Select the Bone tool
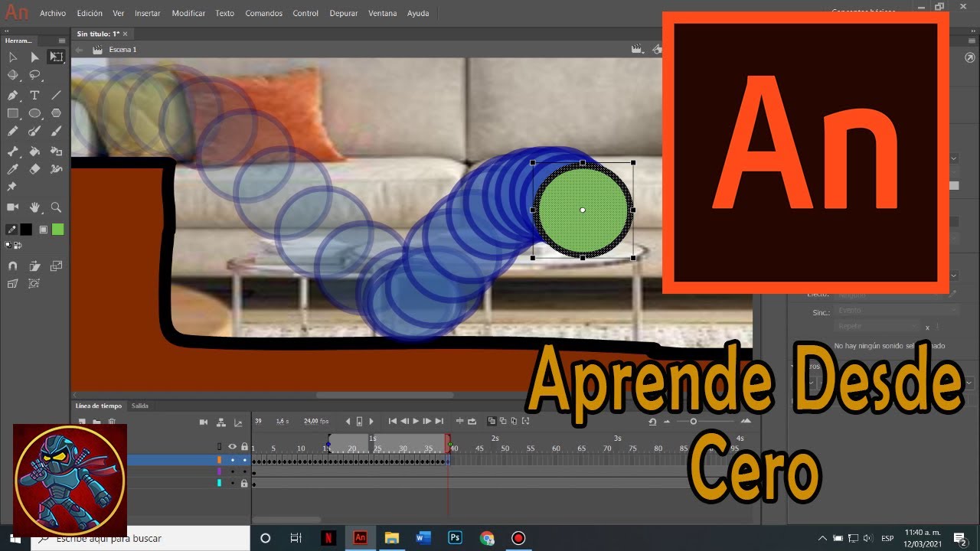 13,152
